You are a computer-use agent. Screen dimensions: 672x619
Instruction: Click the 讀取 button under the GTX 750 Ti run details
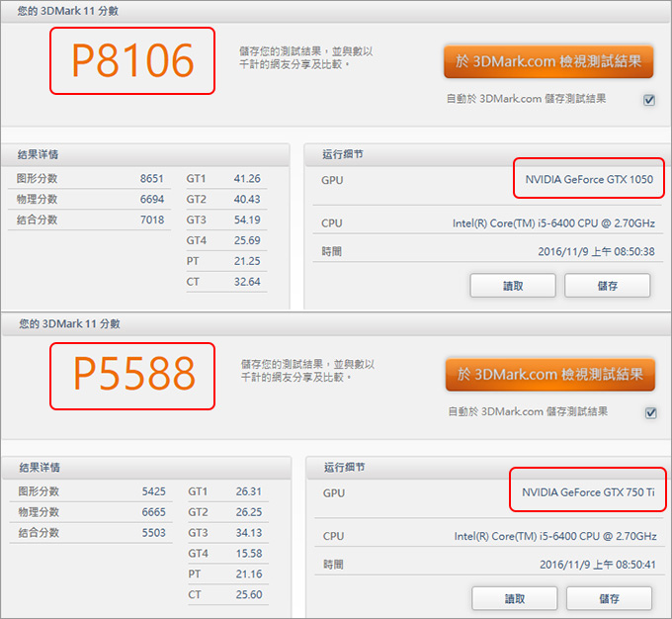pyautogui.click(x=514, y=598)
